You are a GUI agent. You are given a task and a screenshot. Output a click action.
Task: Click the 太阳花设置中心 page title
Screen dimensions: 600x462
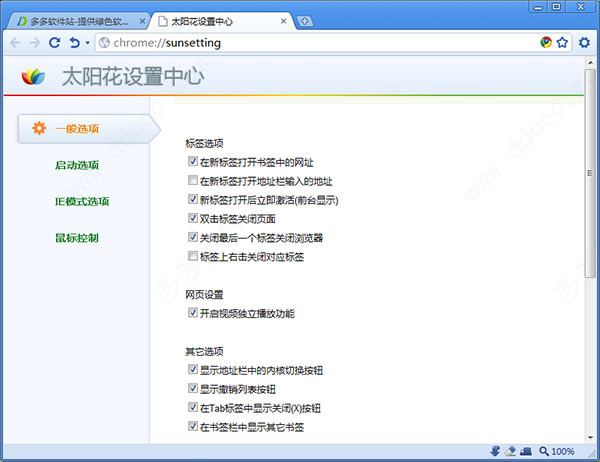133,77
